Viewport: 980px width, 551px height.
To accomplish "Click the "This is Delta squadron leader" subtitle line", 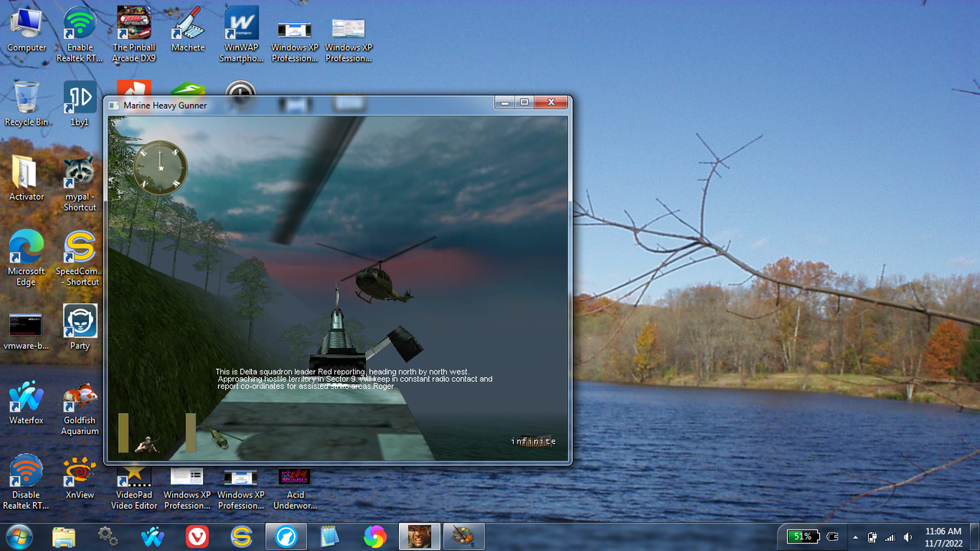I will coord(342,372).
